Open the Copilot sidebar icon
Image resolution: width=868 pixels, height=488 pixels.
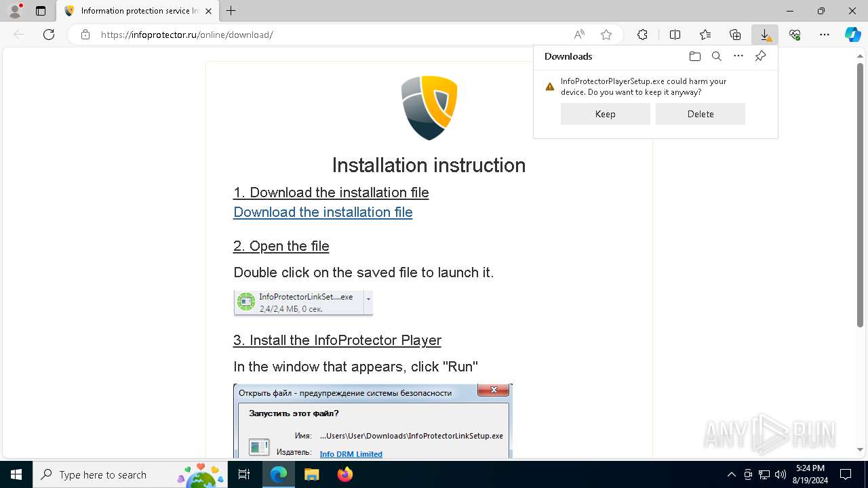[852, 35]
